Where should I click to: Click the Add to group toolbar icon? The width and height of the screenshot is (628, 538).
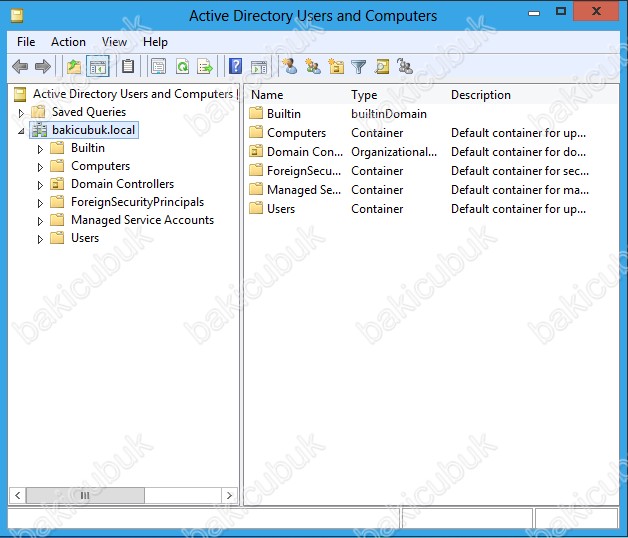405,66
